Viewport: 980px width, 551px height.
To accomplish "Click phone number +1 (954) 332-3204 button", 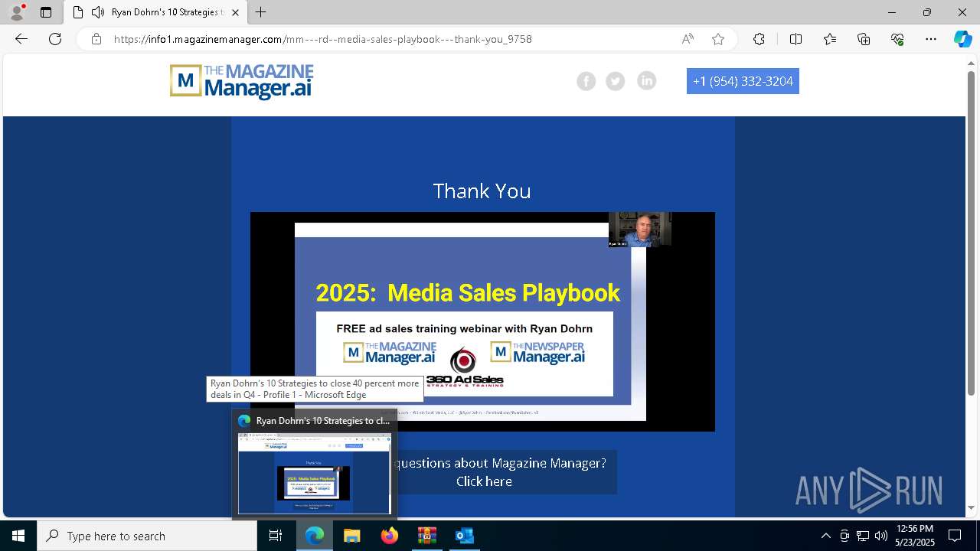I will (743, 81).
